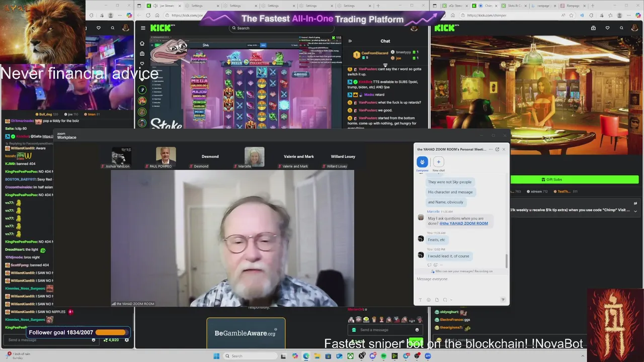Viewport: 644px width, 362px height.
Task: Click the gift icon in the chimper Kick header
Action: click(593, 28)
